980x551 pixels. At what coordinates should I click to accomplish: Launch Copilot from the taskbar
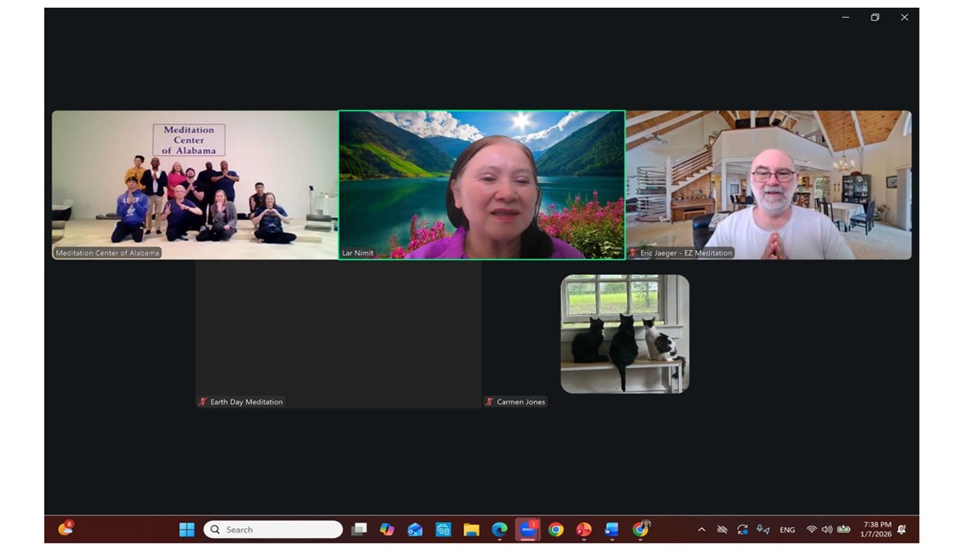click(387, 530)
